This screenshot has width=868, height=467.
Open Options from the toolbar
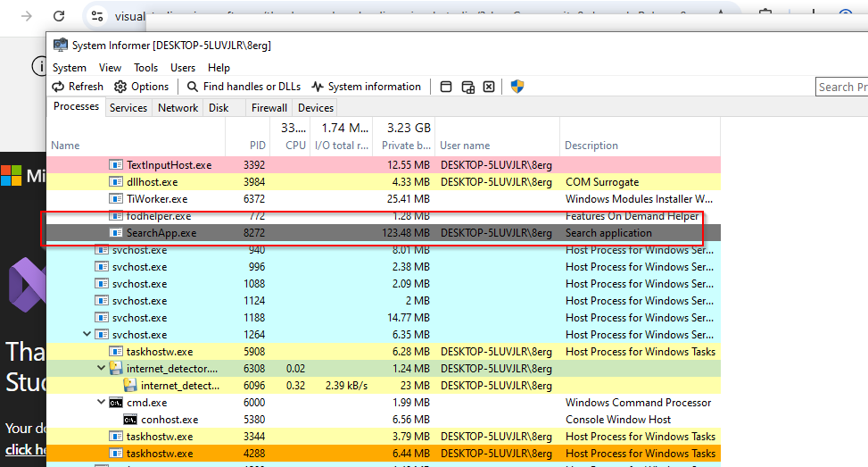[x=141, y=87]
